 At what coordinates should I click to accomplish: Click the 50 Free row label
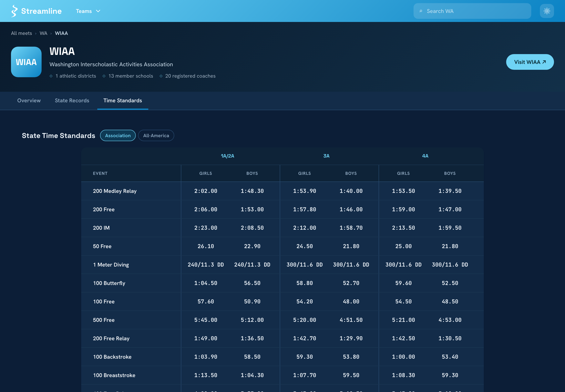(102, 246)
